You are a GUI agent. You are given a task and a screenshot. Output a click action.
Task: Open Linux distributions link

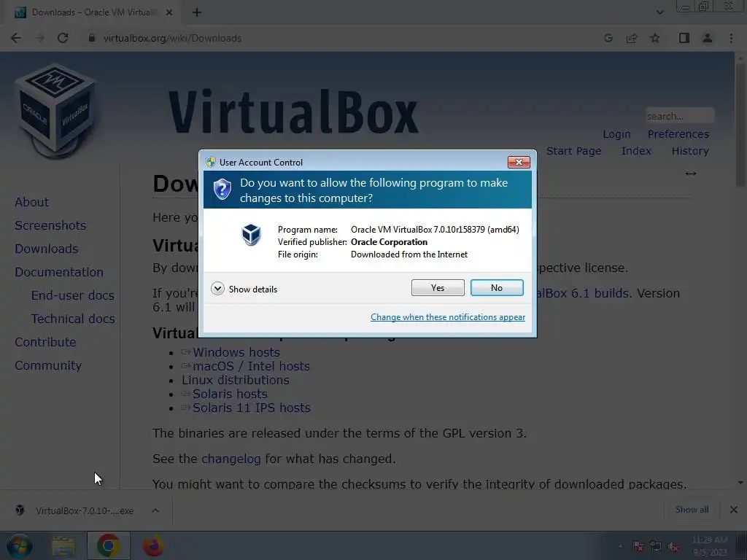236,380
